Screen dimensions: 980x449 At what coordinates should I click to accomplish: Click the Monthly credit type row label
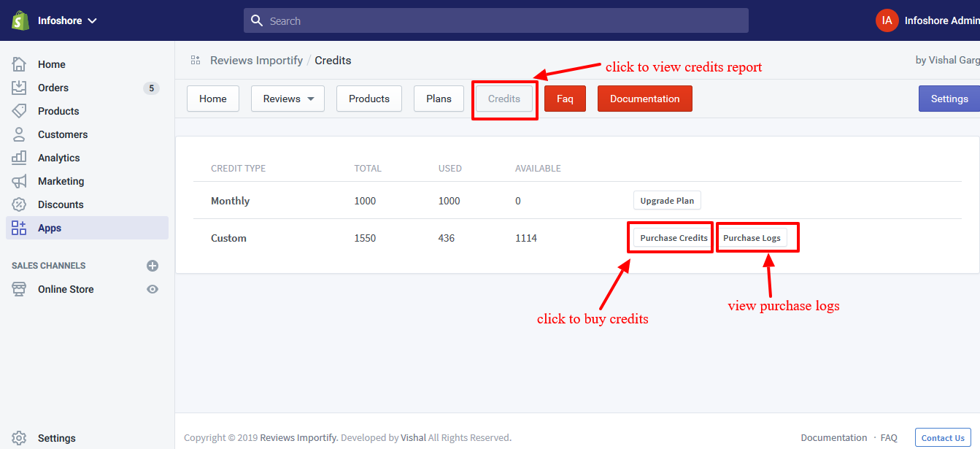230,201
